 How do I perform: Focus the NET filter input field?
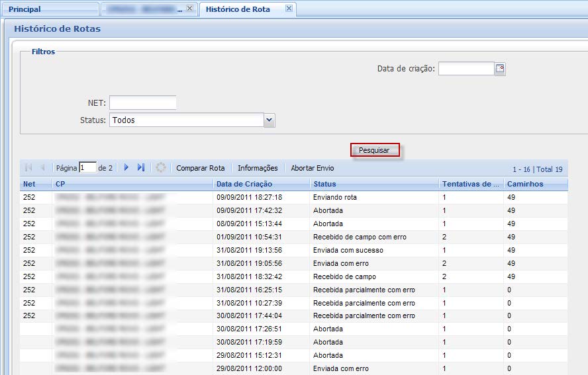[x=142, y=103]
